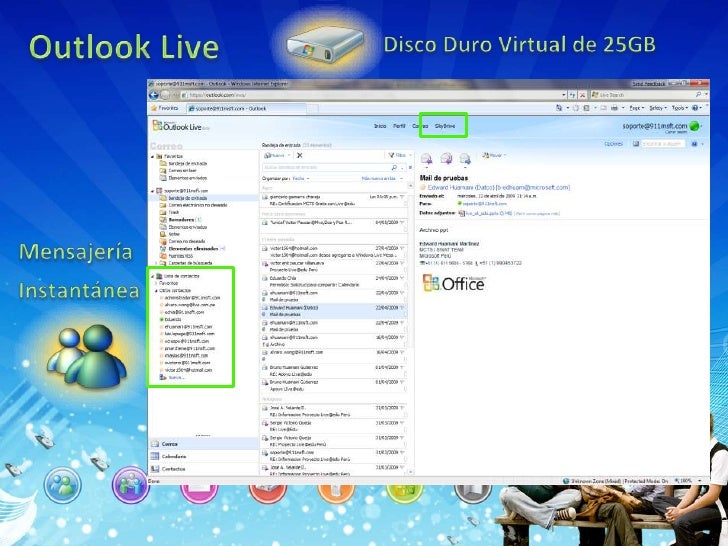The height and width of the screenshot is (546, 728).
Task: Collapse the Otros contactos group
Action: 156,291
